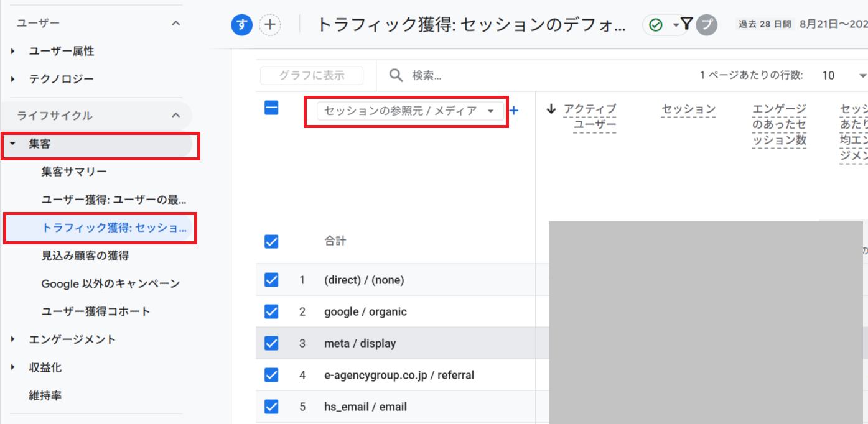Click the グラフに表示 button

pyautogui.click(x=312, y=75)
